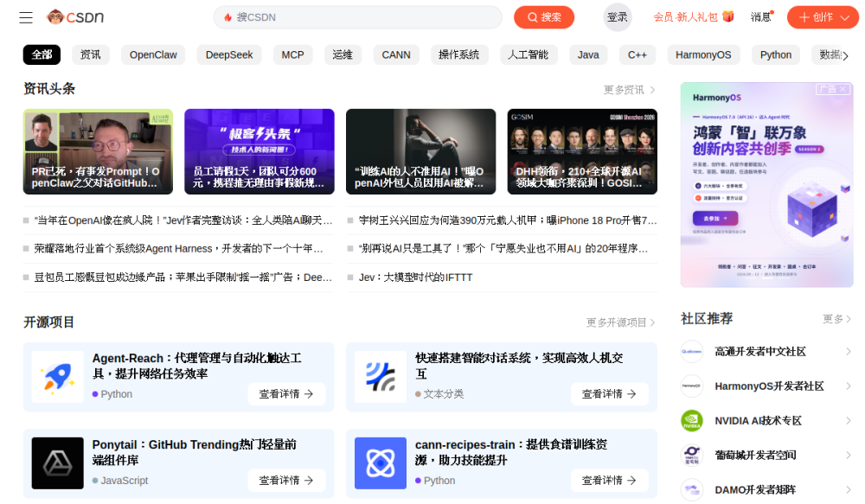Open headline 别再说AI只是工具了
The image size is (865, 504).
503,249
